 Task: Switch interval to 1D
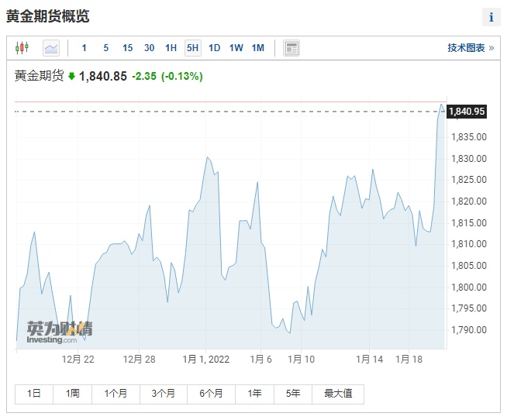215,48
